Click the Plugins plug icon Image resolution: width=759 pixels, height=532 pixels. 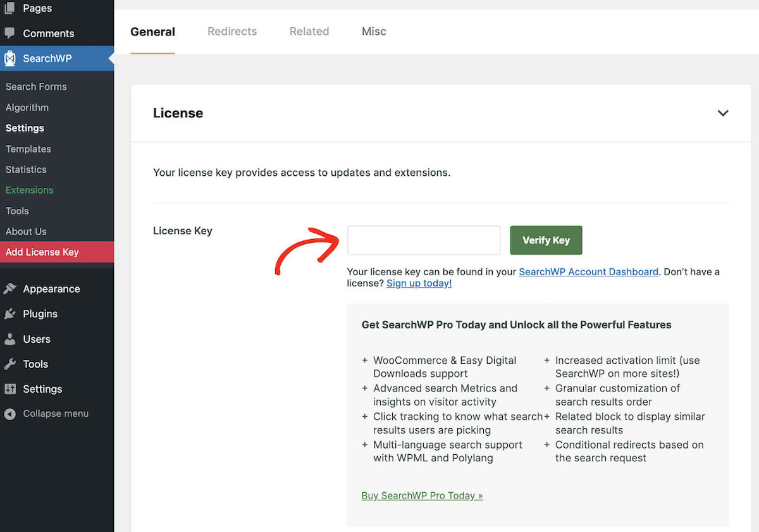(11, 314)
